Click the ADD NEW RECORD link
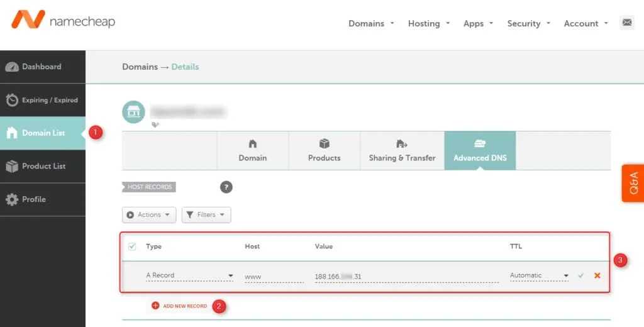 coord(185,306)
